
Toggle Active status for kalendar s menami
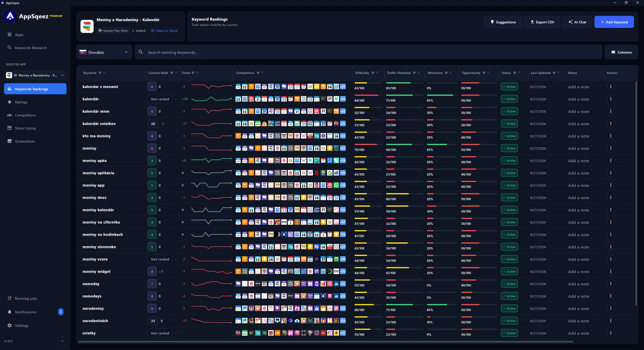(509, 87)
